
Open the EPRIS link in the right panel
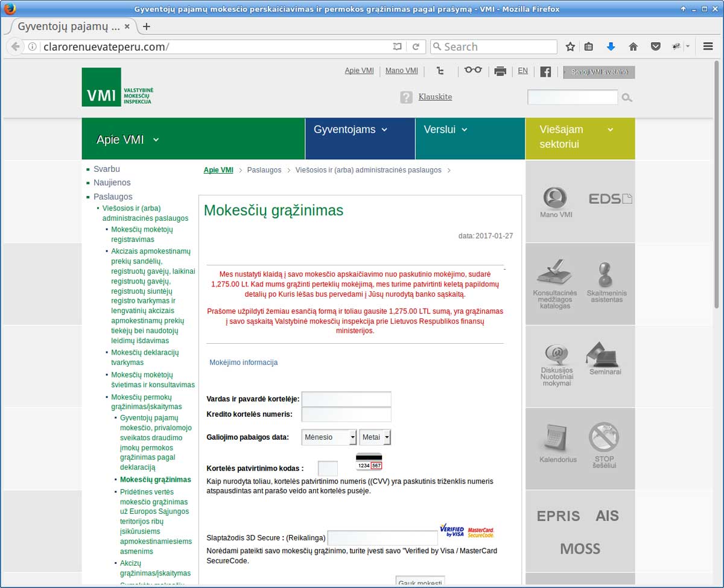(x=558, y=516)
